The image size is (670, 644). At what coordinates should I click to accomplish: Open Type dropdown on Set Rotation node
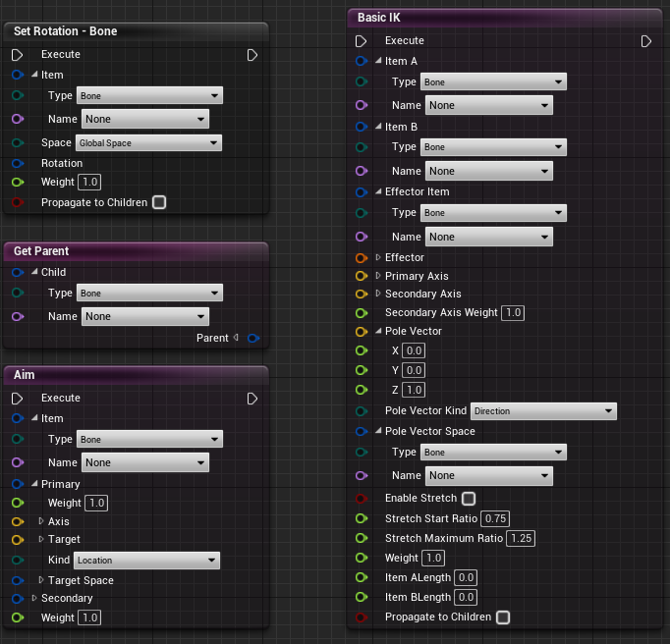(149, 95)
